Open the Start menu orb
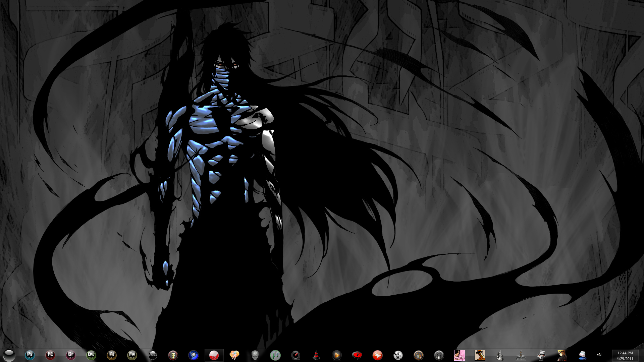Image resolution: width=644 pixels, height=362 pixels. [x=9, y=355]
